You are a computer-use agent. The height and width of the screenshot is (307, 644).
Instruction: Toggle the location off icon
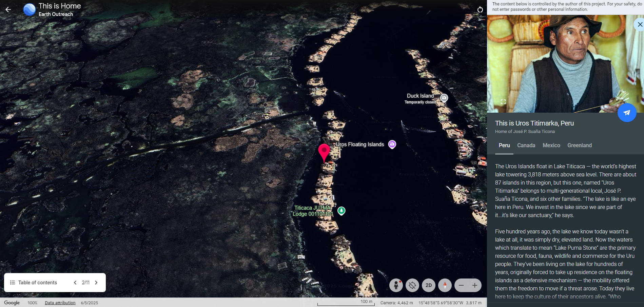pos(412,285)
